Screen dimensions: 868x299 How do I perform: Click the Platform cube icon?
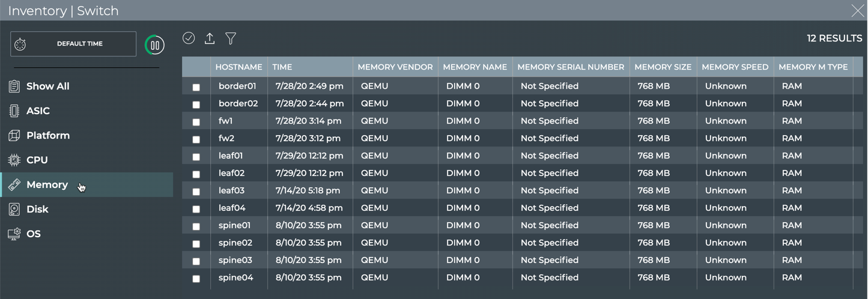[14, 136]
